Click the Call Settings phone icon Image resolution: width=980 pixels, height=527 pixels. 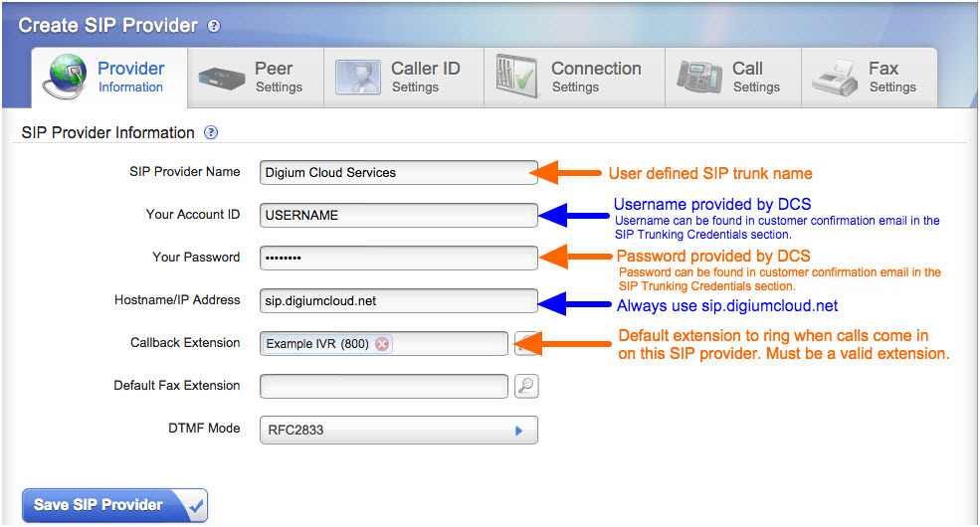point(698,78)
